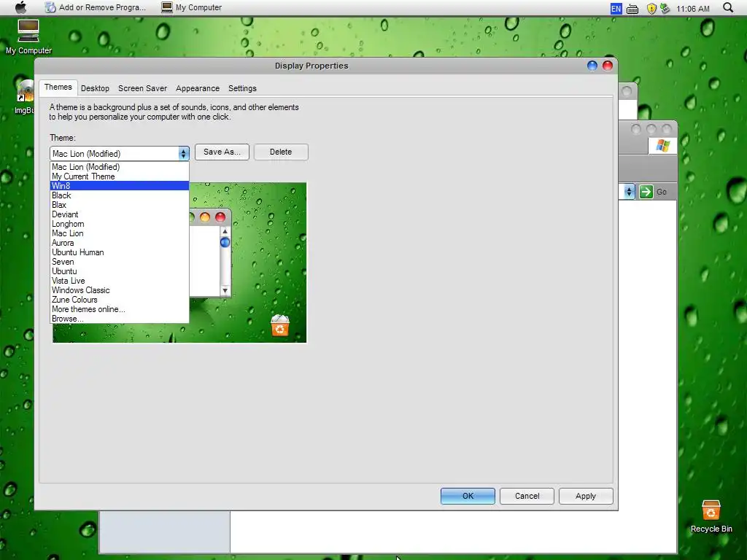Click the 11:06 AM clock
Screen dimensions: 747x560
(x=693, y=9)
